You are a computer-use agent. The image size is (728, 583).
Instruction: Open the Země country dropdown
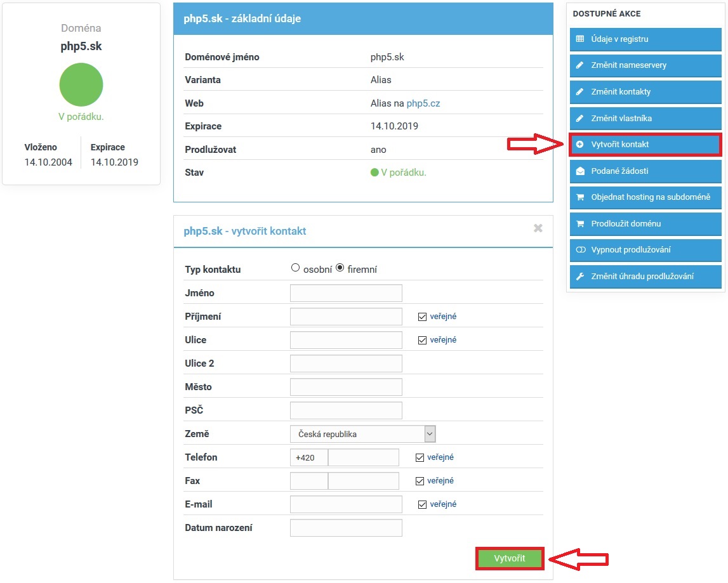pos(362,434)
